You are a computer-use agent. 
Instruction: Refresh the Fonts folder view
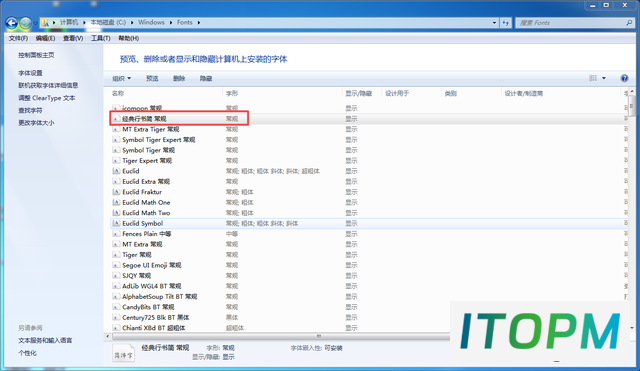click(x=506, y=23)
